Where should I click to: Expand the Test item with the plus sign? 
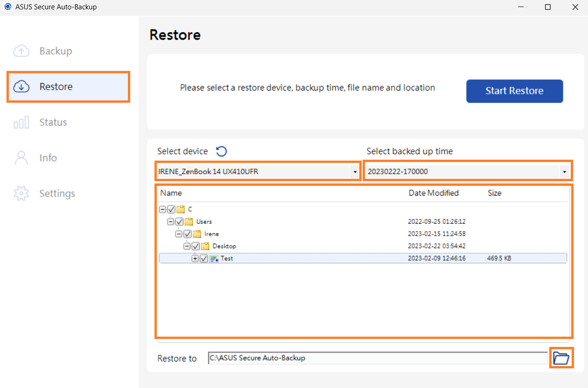click(196, 258)
